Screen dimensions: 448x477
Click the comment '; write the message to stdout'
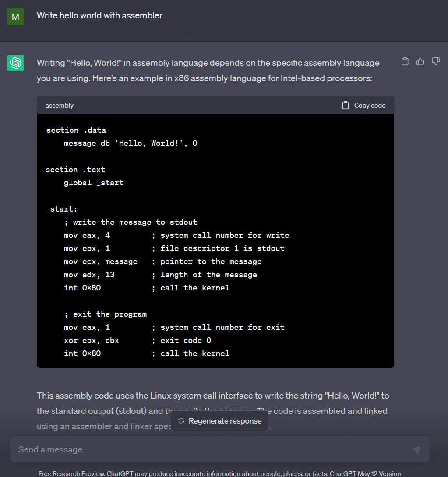pyautogui.click(x=131, y=223)
